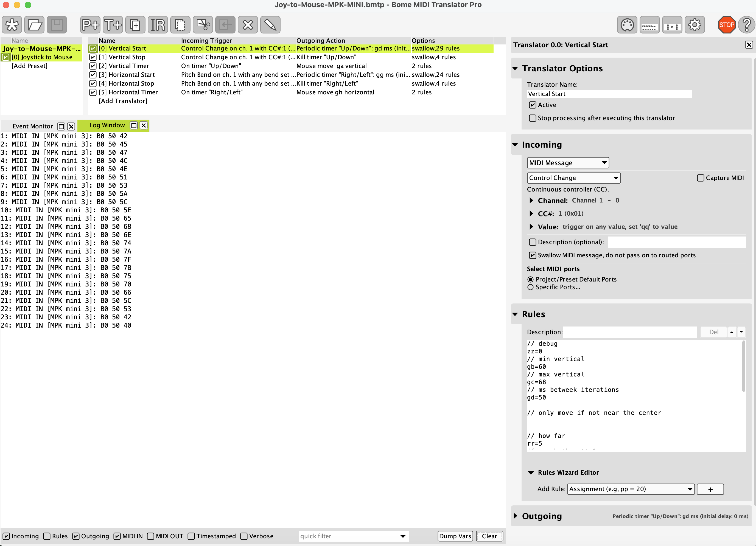756x546 pixels.
Task: Open a project with the folder icon
Action: (x=34, y=25)
